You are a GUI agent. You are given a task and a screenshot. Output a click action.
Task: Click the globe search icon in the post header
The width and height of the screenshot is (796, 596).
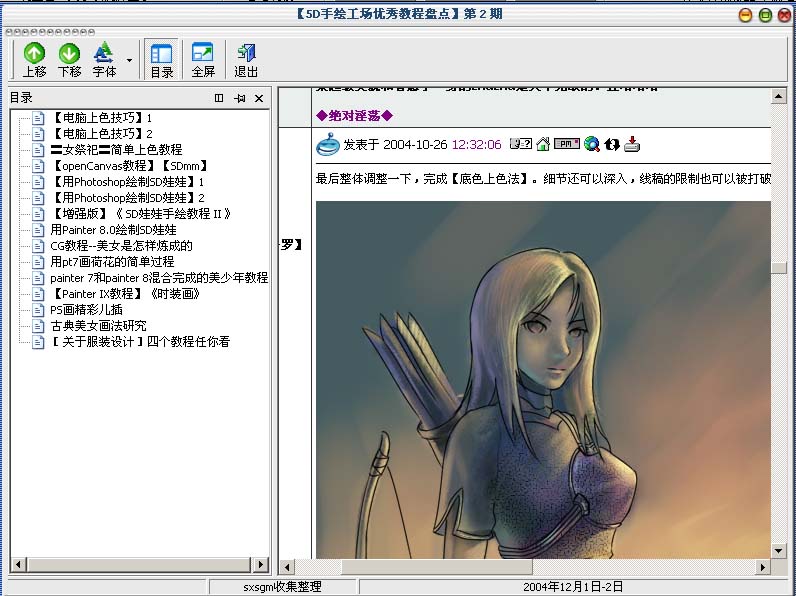591,144
